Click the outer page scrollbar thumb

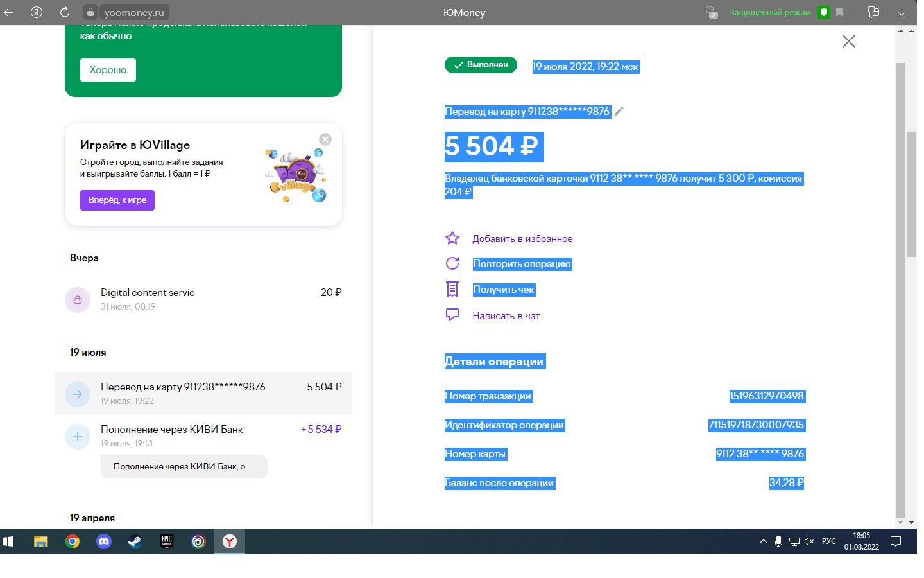point(911,193)
